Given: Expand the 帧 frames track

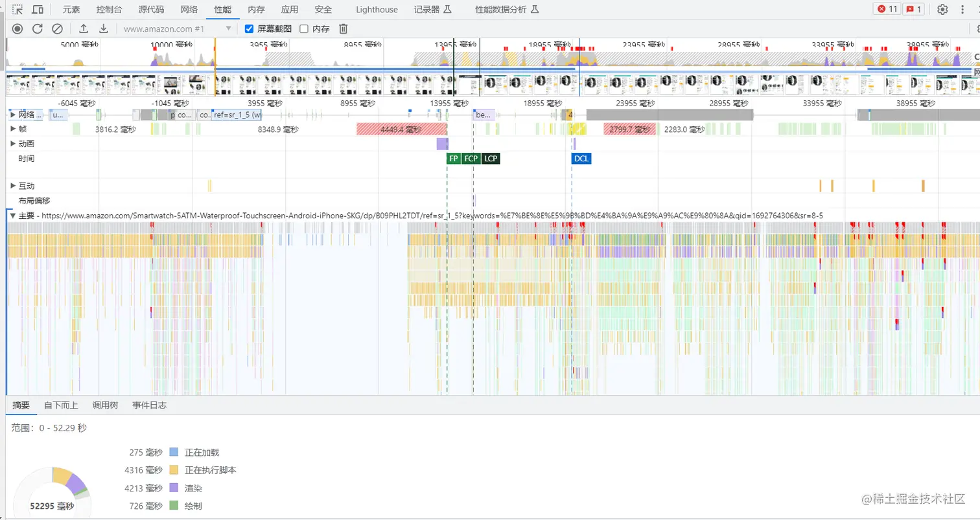Looking at the screenshot, I should [x=12, y=129].
